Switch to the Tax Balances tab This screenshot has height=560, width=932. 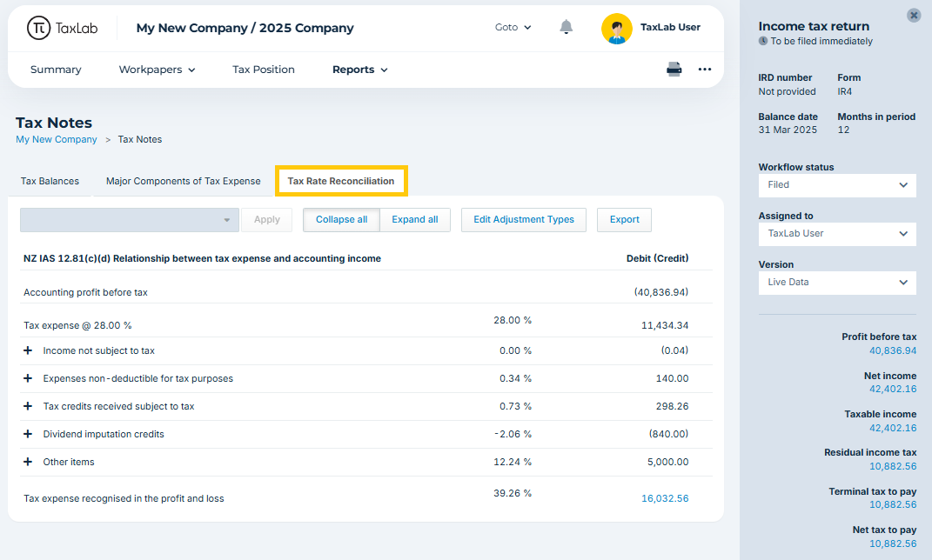(50, 181)
